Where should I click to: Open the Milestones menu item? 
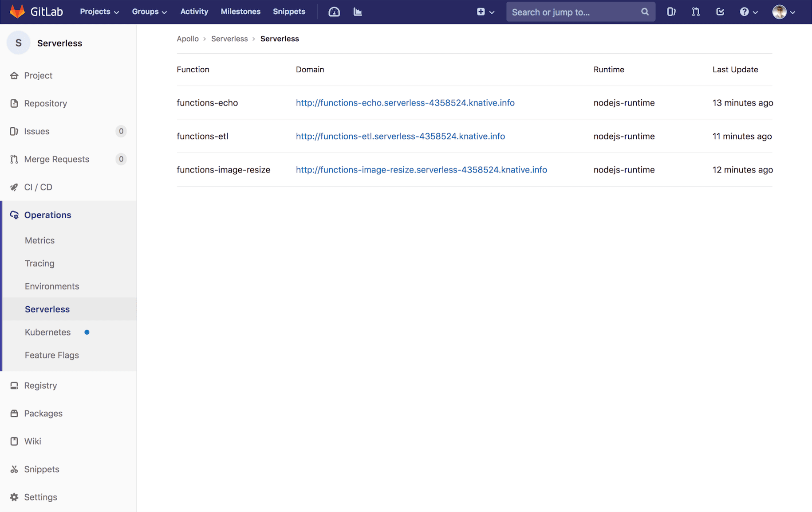[x=240, y=12]
